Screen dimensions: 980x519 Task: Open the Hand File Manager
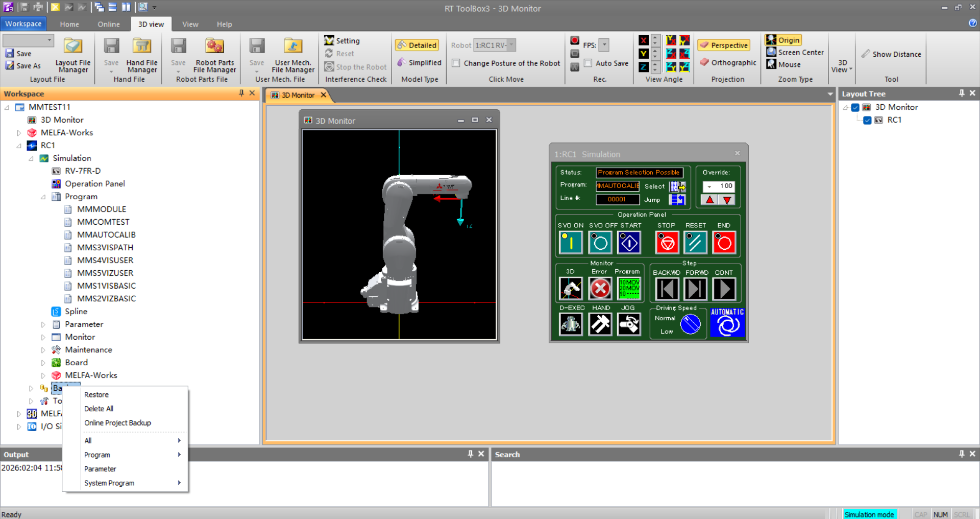point(142,55)
